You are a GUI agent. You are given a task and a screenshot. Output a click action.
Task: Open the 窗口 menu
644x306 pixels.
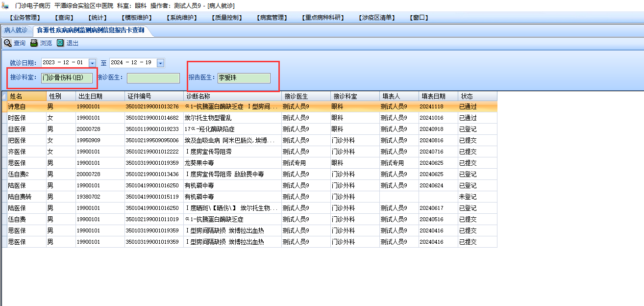(x=419, y=18)
